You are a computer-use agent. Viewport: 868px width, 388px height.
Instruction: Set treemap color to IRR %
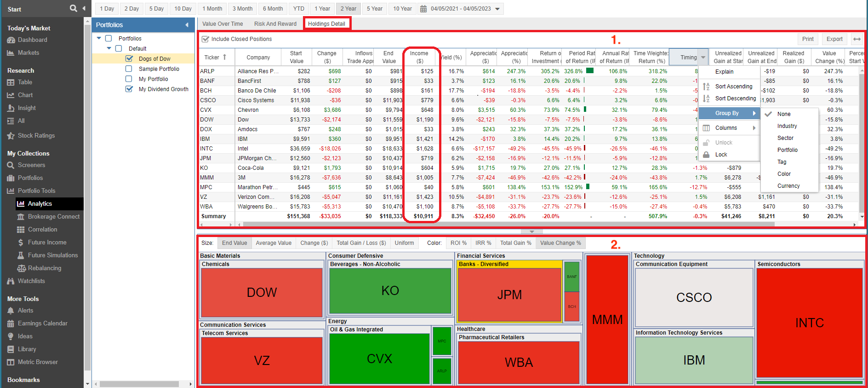[x=483, y=243]
